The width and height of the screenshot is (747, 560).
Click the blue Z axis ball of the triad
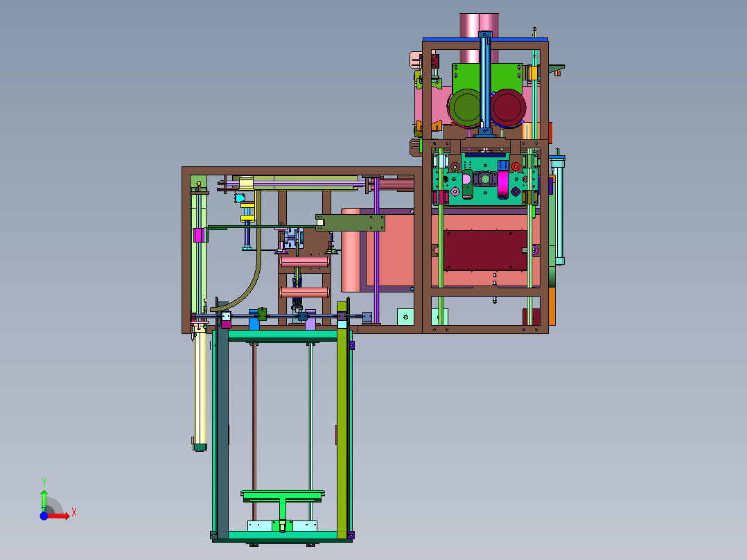pyautogui.click(x=44, y=516)
